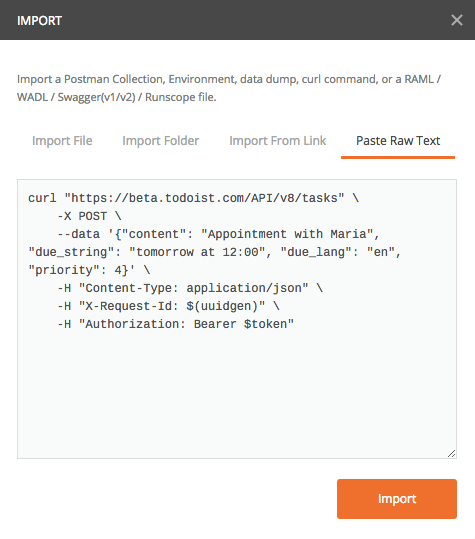Switch to the Import File tab
This screenshot has width=475, height=539.
click(x=62, y=141)
